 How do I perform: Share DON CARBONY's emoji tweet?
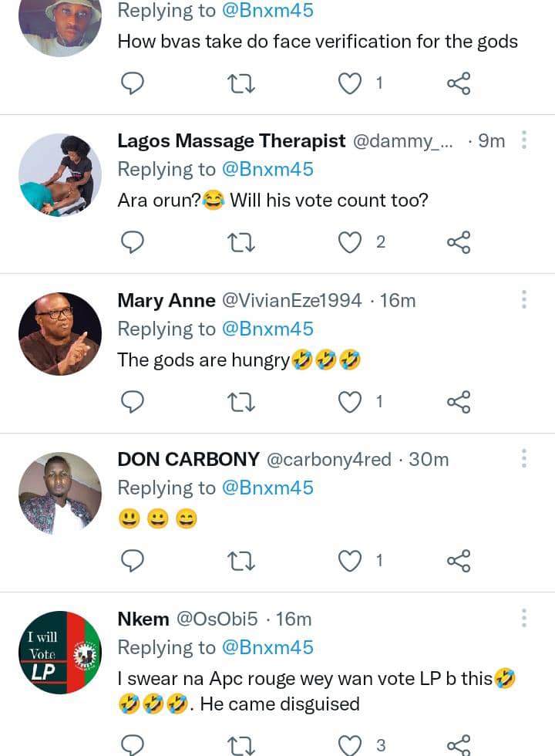click(459, 561)
